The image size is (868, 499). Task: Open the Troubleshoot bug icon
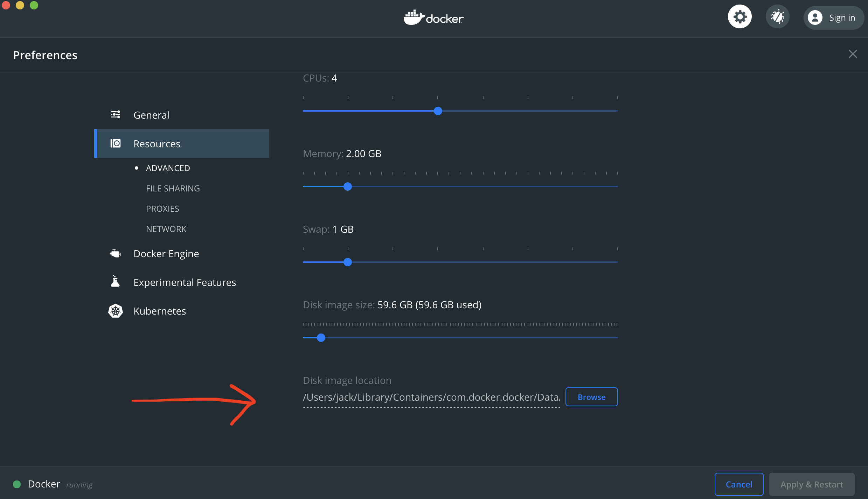(777, 16)
